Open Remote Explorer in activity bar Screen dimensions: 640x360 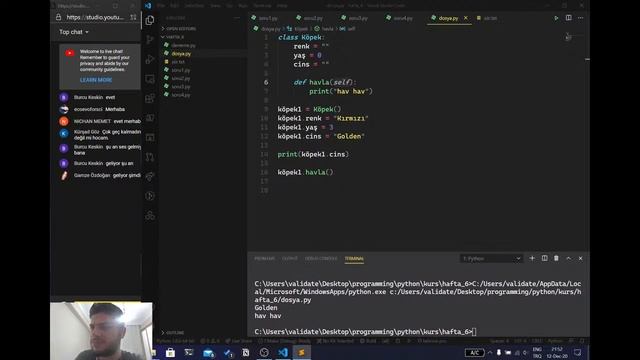tap(150, 79)
